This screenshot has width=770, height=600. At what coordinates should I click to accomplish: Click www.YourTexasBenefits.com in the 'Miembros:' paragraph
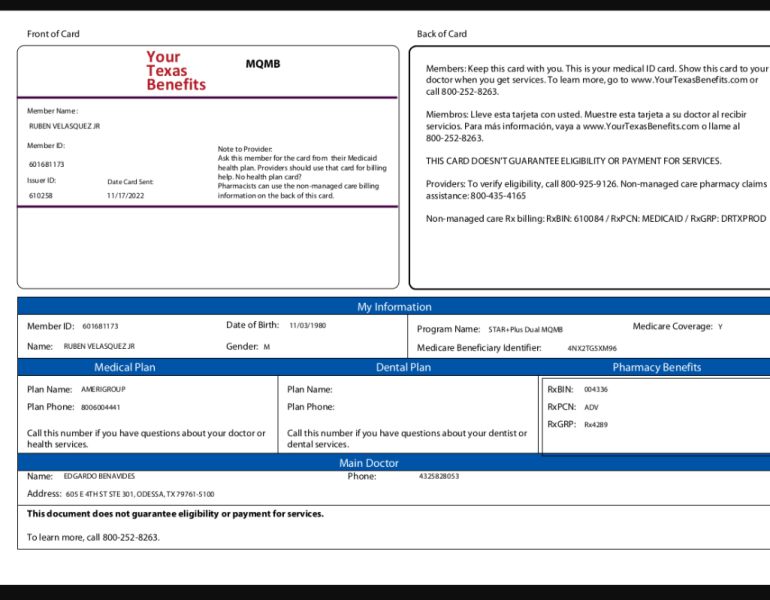point(641,126)
